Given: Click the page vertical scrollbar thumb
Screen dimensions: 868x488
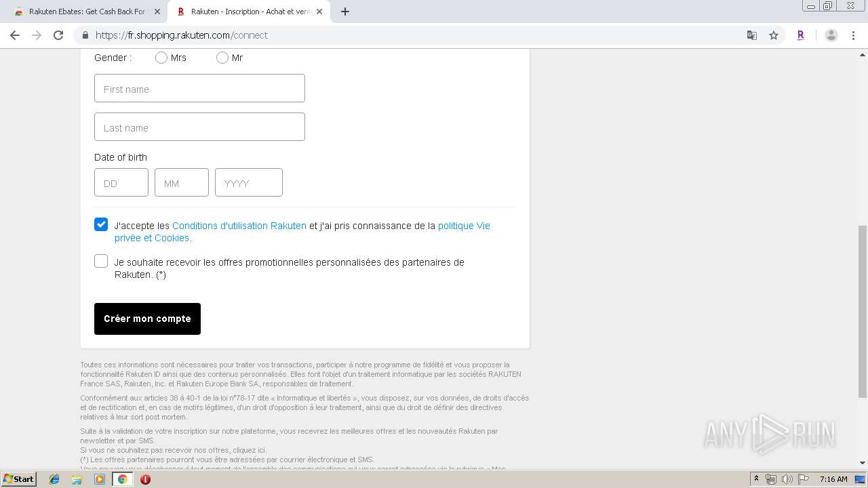Looking at the screenshot, I should pyautogui.click(x=863, y=312).
